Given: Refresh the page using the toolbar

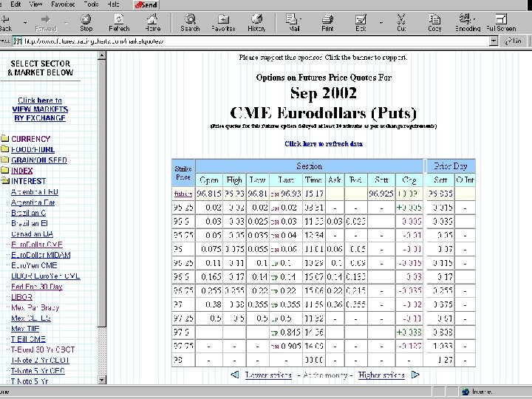Looking at the screenshot, I should click(119, 23).
